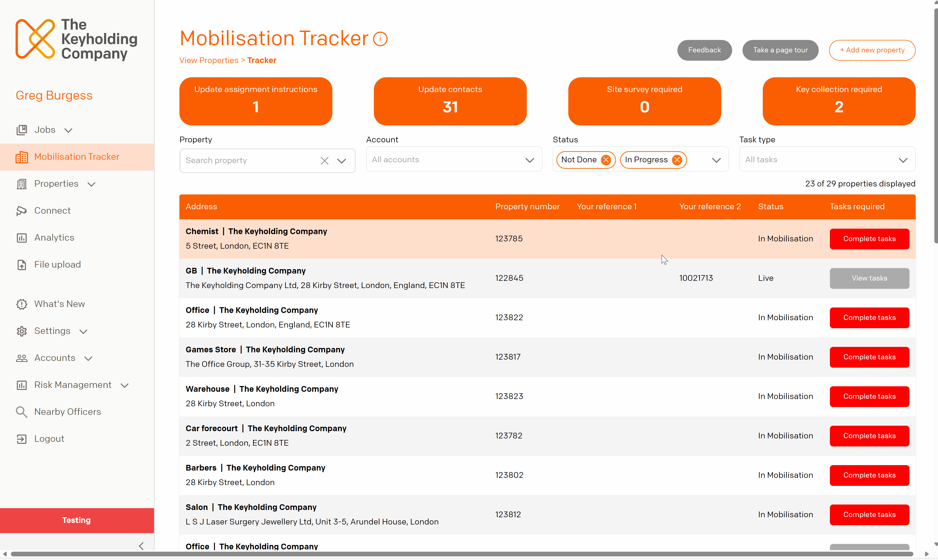Expand the Risk Management chevron

tap(124, 386)
